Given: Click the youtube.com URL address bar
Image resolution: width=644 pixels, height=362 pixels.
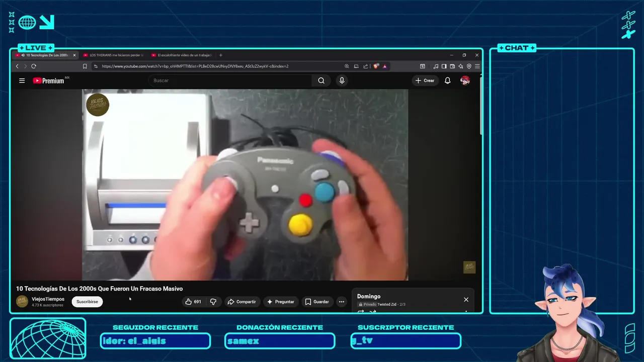Looking at the screenshot, I should click(x=216, y=66).
